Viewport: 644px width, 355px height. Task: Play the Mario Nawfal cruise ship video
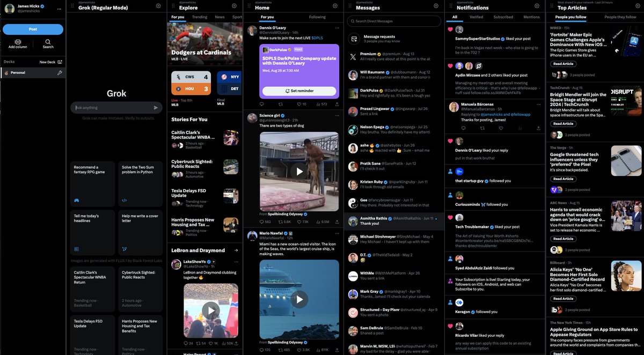coord(299,299)
